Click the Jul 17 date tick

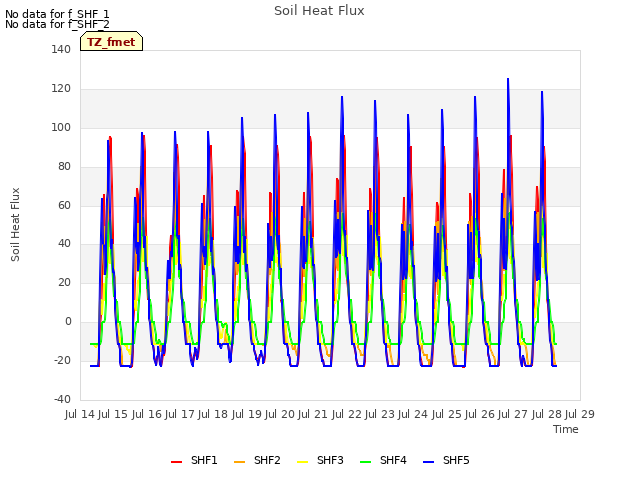pyautogui.click(x=180, y=414)
